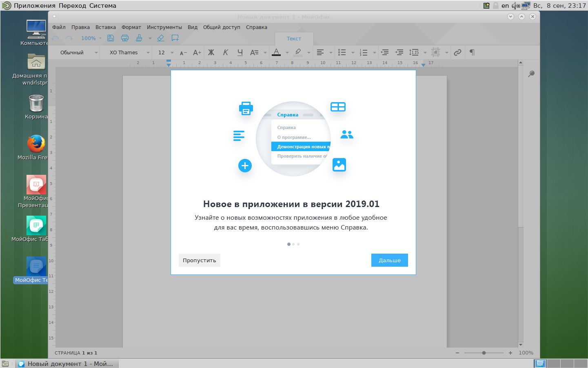Click the Clear formatting eraser icon
This screenshot has width=588, height=368.
pyautogui.click(x=161, y=38)
